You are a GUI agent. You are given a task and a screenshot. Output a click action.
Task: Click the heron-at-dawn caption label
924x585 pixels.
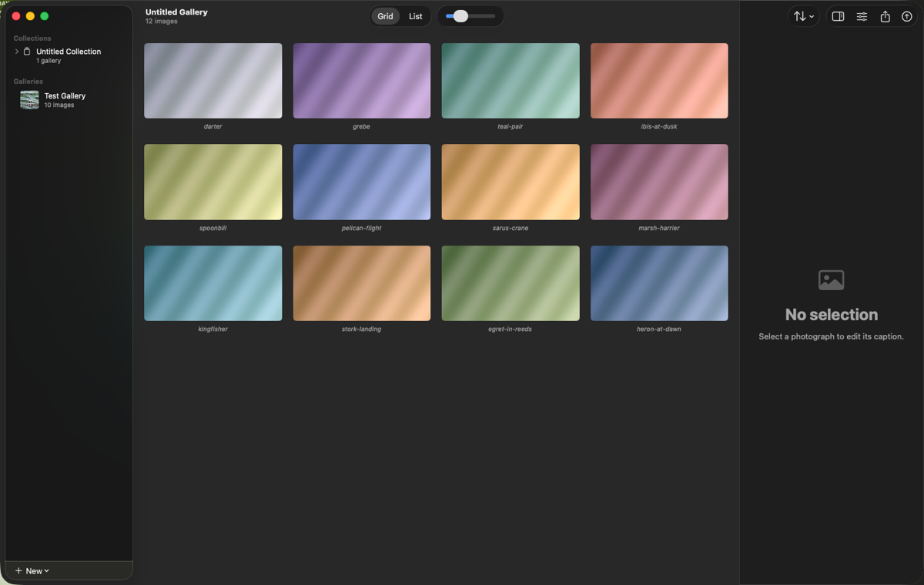coord(659,329)
